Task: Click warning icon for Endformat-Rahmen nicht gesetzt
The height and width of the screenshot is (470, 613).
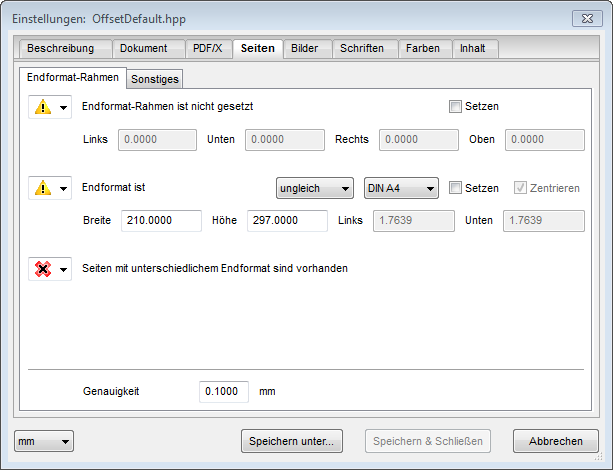Action: 43,107
